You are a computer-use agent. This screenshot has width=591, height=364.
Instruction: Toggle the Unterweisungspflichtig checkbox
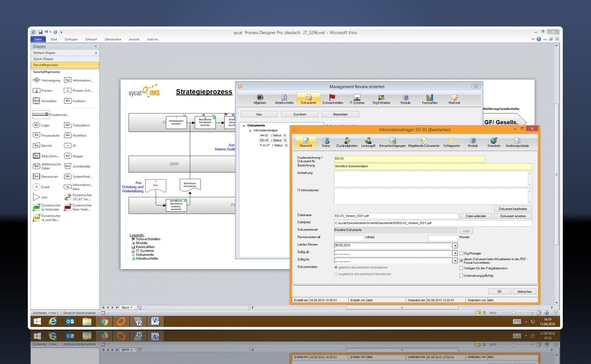click(x=461, y=275)
